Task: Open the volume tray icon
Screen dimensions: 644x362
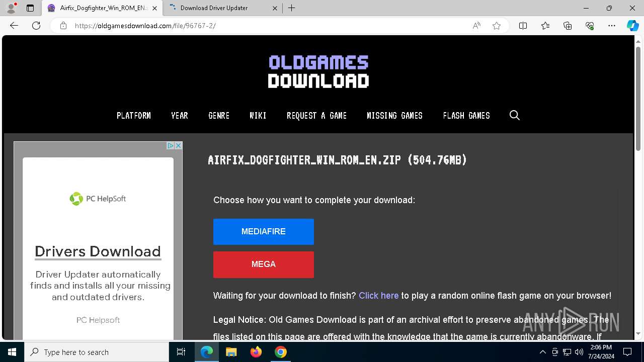Action: pyautogui.click(x=579, y=352)
